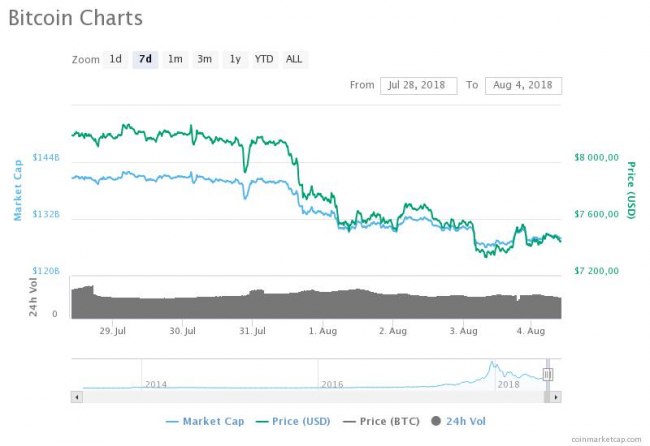The height and width of the screenshot is (446, 650).
Task: Click navigator right scroll arrow
Action: point(555,397)
